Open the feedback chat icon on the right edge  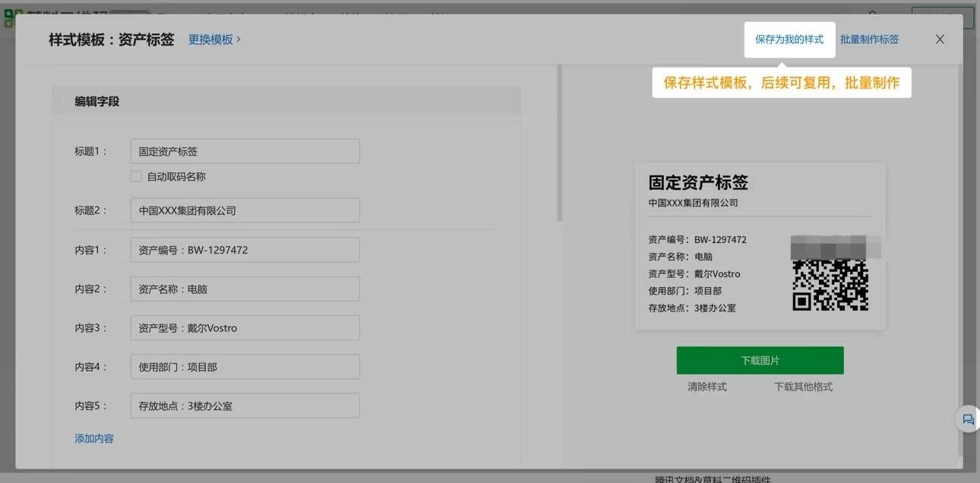pos(968,419)
